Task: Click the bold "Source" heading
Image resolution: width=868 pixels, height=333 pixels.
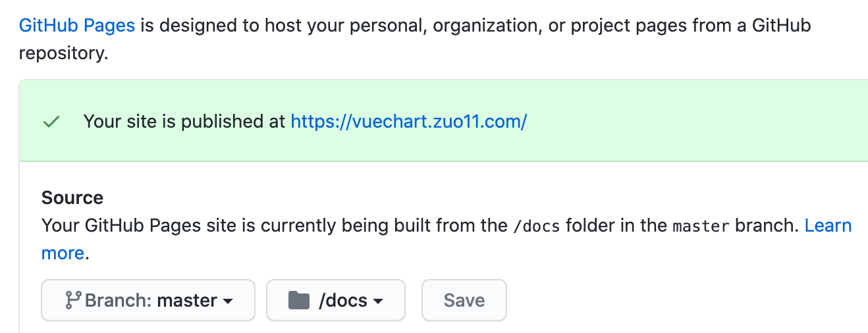Action: (x=72, y=197)
